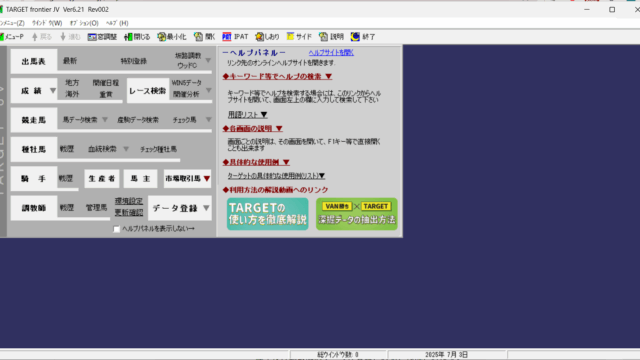Open the 環境設定 link
Viewport: 640px width, 360px height.
click(129, 201)
